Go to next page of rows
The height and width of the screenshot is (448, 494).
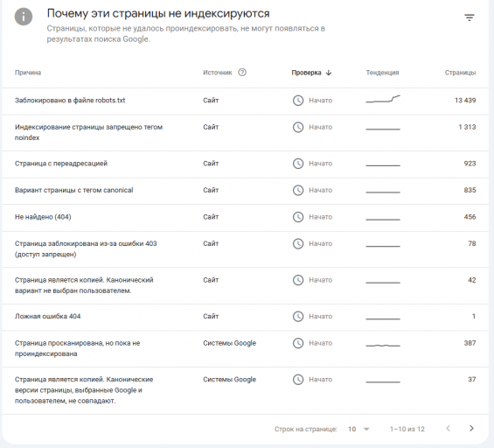[471, 428]
